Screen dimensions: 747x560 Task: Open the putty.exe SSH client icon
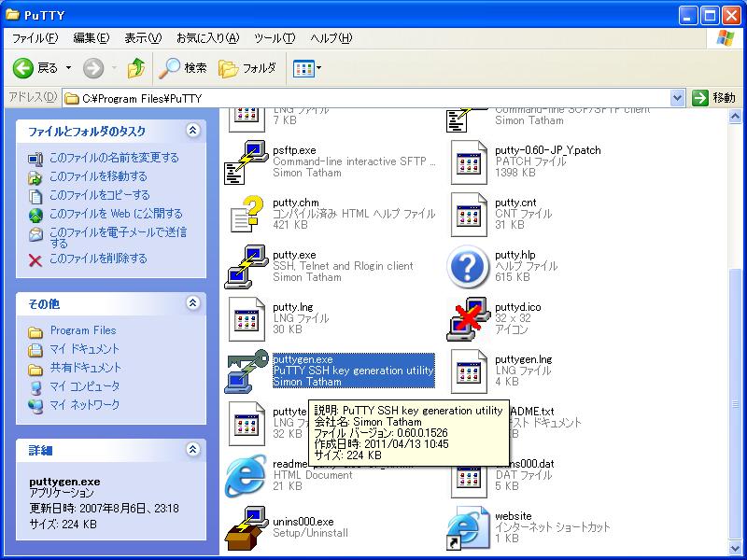[247, 266]
